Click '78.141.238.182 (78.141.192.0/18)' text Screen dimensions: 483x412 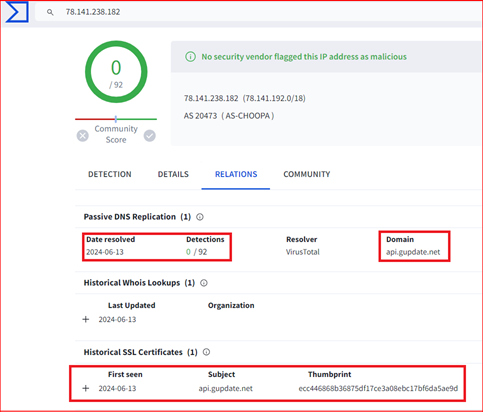[x=245, y=98]
